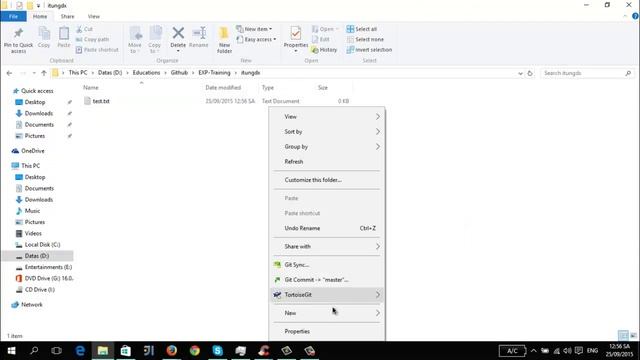This screenshot has height=360, width=640.
Task: Expand the New submenu in context menu
Action: click(x=327, y=313)
